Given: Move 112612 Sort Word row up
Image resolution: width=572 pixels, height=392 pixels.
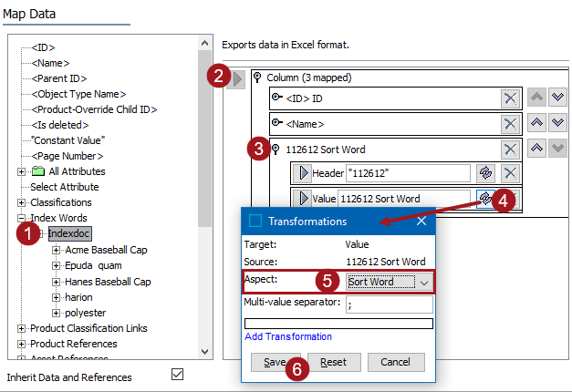Looking at the screenshot, I should (536, 148).
